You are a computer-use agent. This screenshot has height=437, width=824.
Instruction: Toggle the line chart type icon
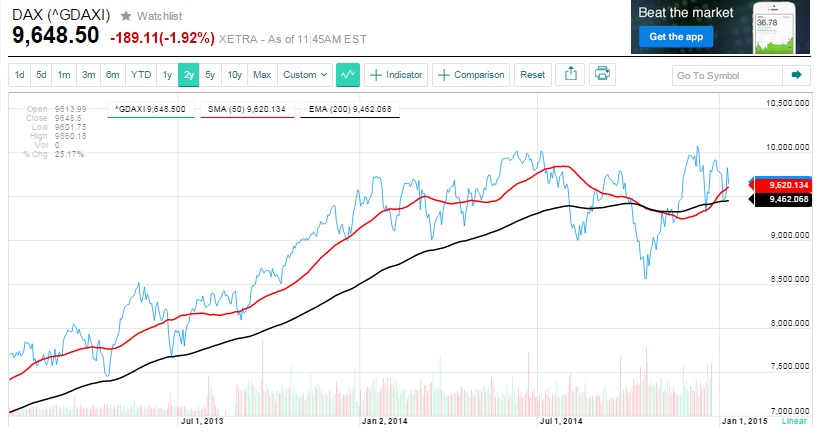pyautogui.click(x=348, y=74)
